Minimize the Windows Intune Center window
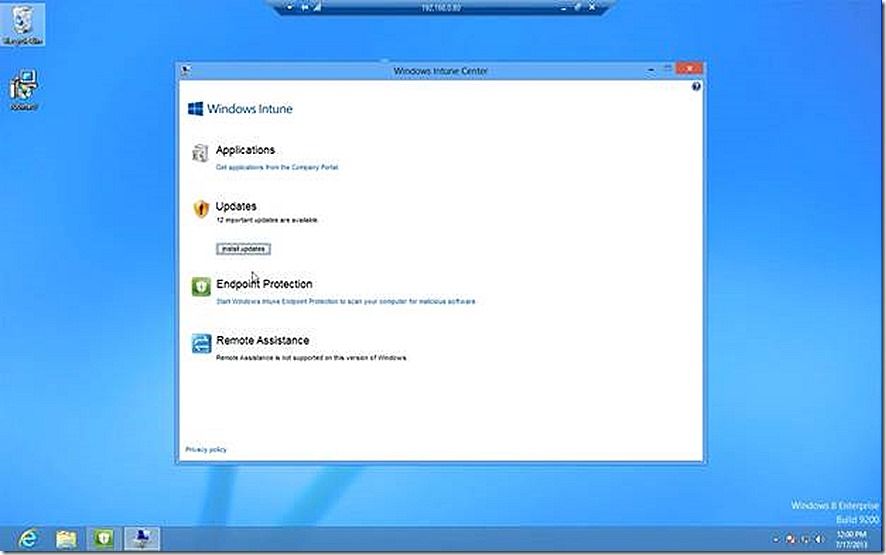886x555 pixels. (651, 70)
